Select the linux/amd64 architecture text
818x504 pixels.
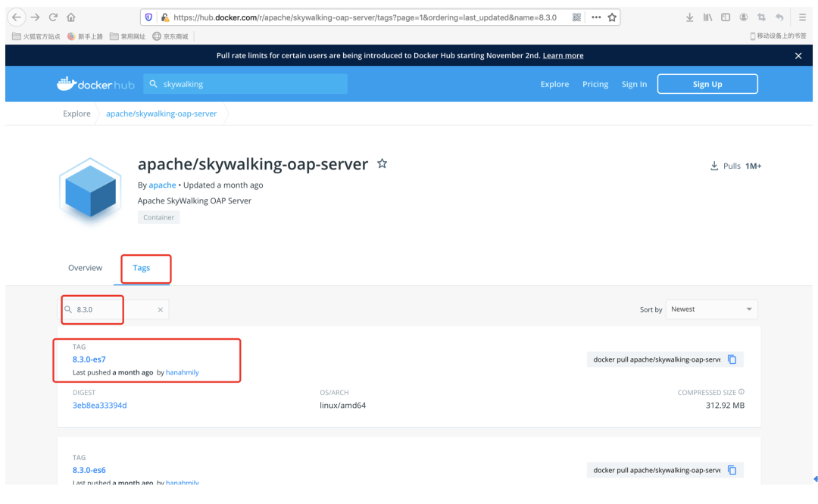(x=343, y=406)
